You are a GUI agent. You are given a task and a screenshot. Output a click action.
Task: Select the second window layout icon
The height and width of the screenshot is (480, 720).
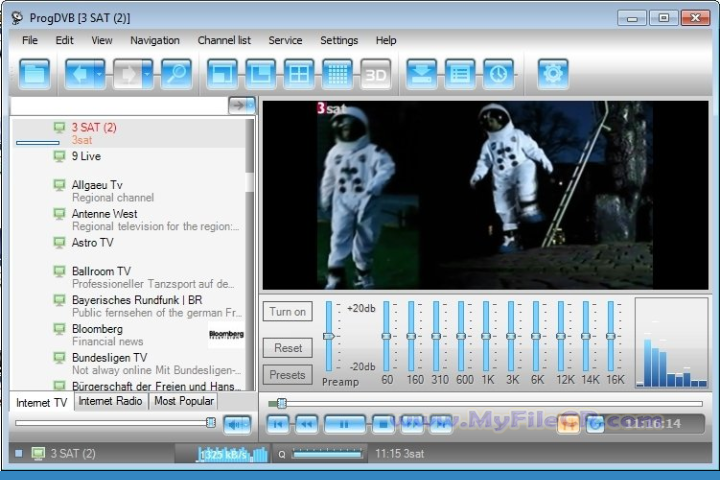click(260, 73)
